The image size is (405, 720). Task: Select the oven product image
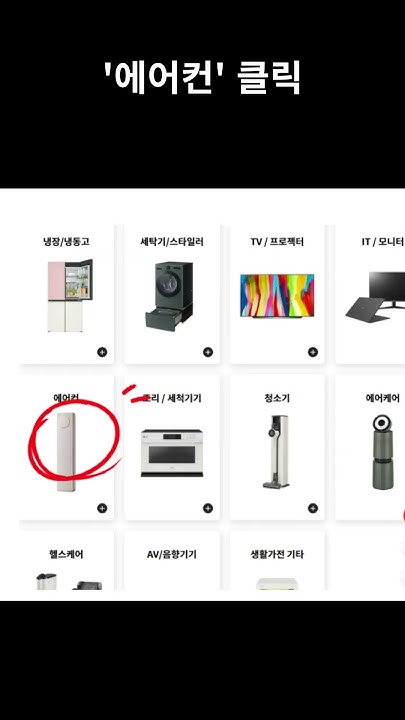172,453
